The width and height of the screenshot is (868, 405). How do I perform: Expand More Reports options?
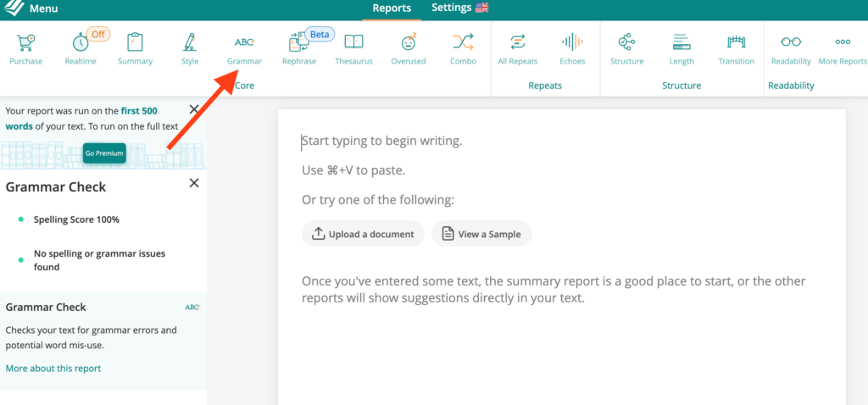[x=843, y=49]
